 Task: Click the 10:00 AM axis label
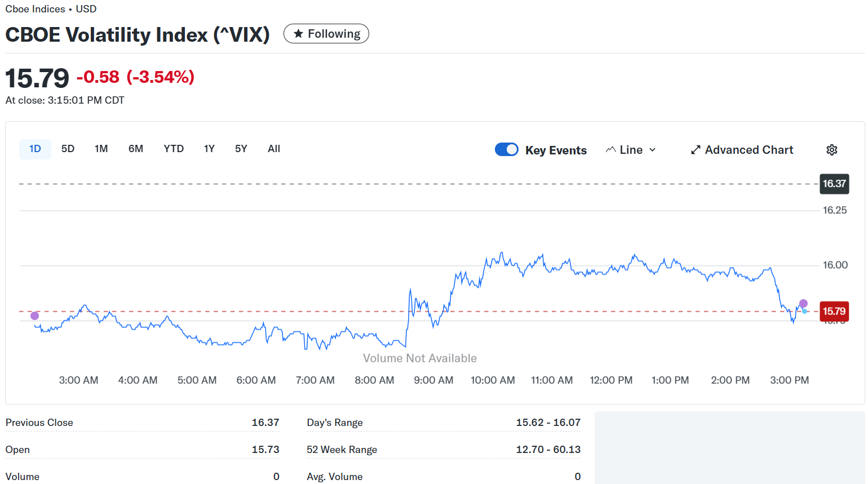tap(493, 380)
